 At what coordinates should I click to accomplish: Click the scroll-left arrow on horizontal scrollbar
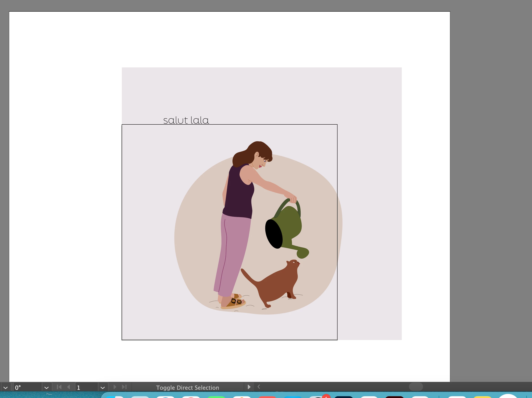pyautogui.click(x=259, y=387)
